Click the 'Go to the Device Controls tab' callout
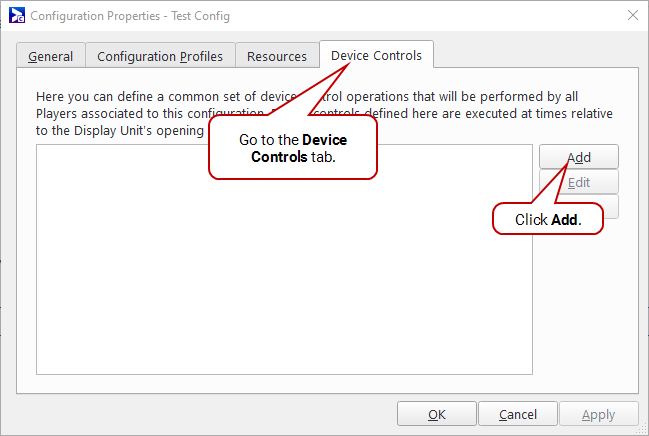 [x=293, y=148]
